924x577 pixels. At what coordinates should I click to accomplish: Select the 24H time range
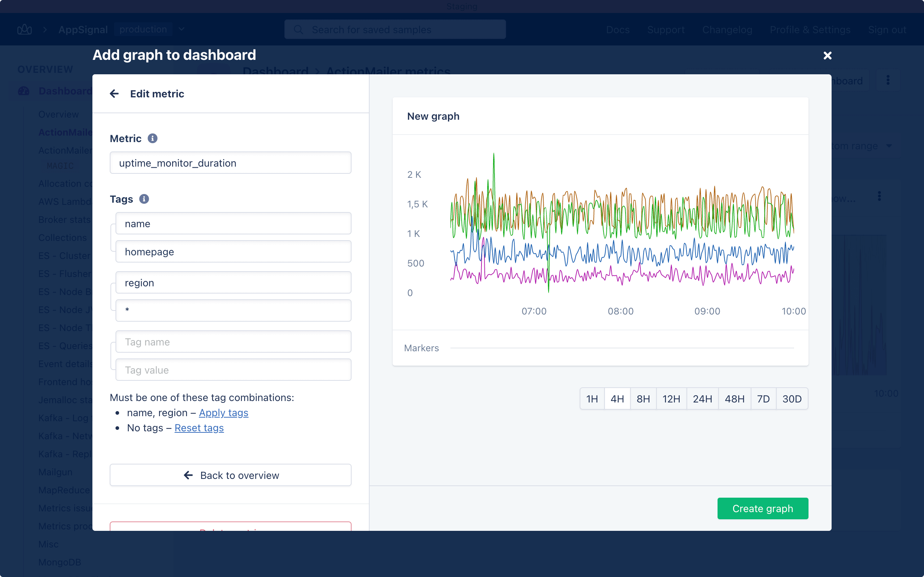(x=702, y=399)
